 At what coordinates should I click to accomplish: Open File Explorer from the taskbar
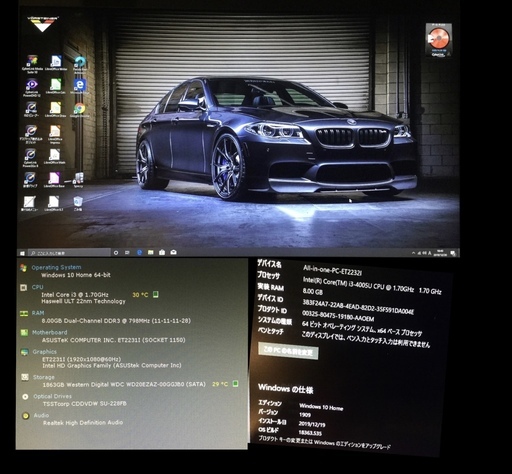click(x=151, y=253)
